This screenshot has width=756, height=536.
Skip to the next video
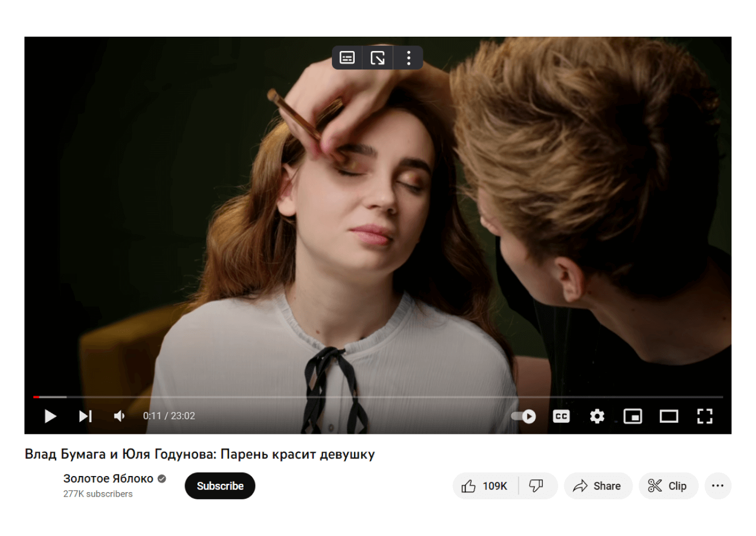85,416
